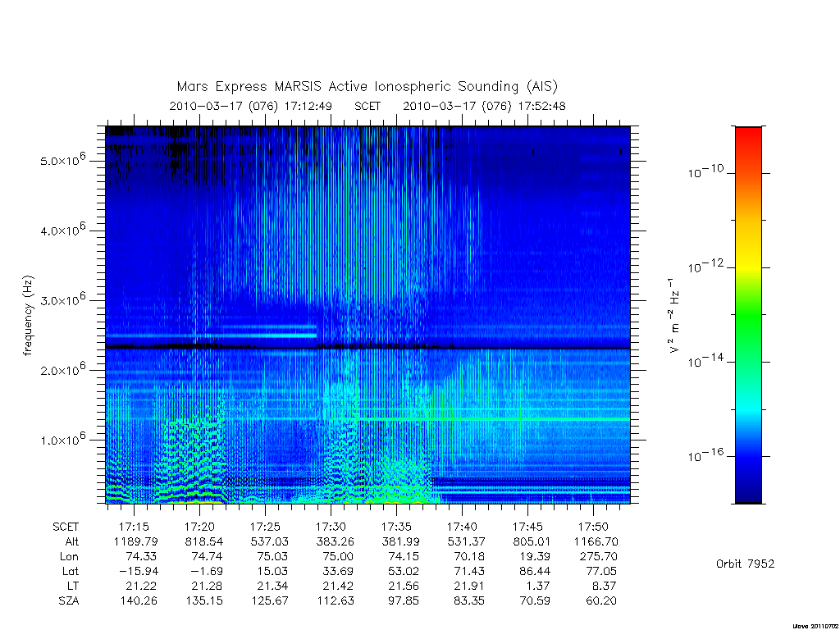The width and height of the screenshot is (840, 630).
Task: Click the color bar label 10^-12
Action: pyautogui.click(x=705, y=267)
